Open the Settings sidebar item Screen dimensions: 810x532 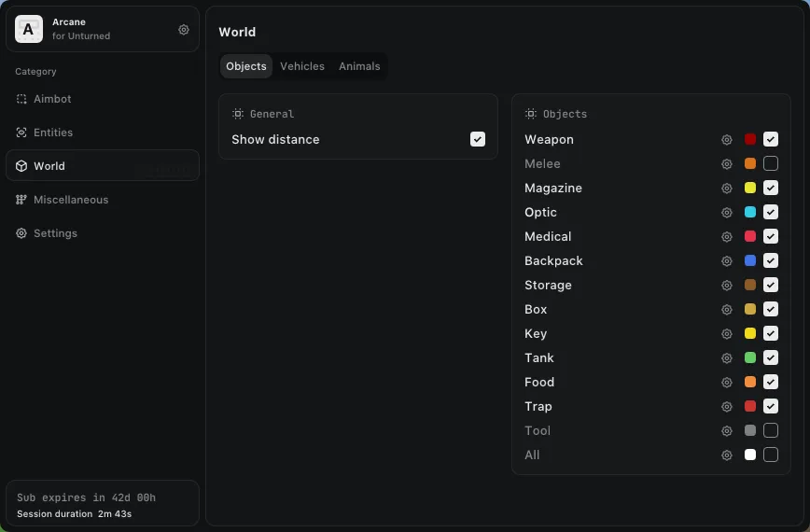pos(55,233)
